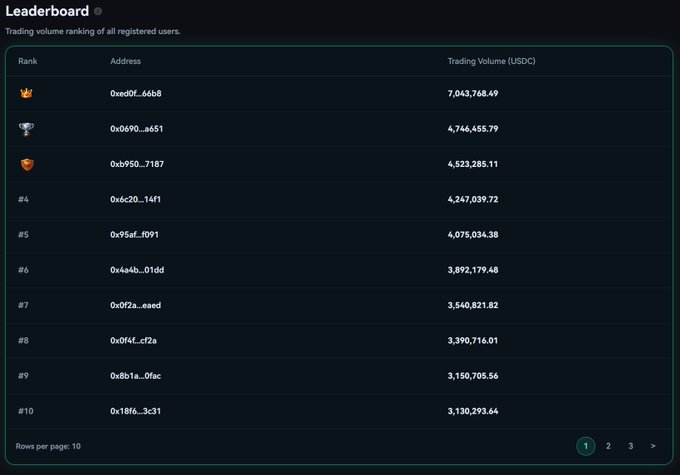Select address 0x0f4f...cf2a
The image size is (680, 475).
click(x=133, y=341)
